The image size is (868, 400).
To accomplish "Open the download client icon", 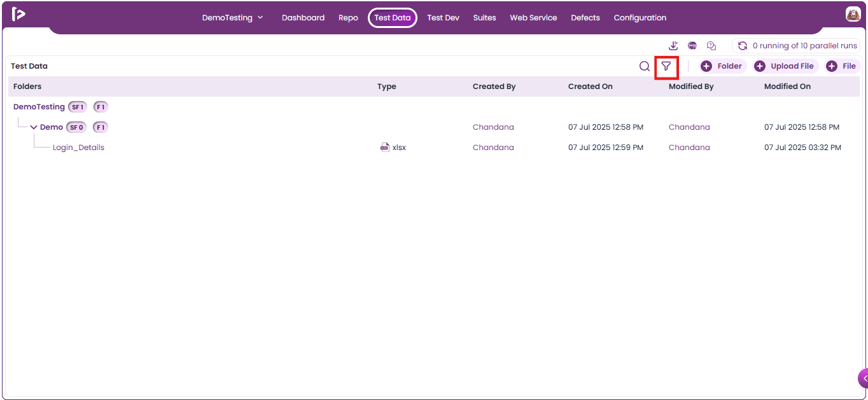I will coord(674,46).
